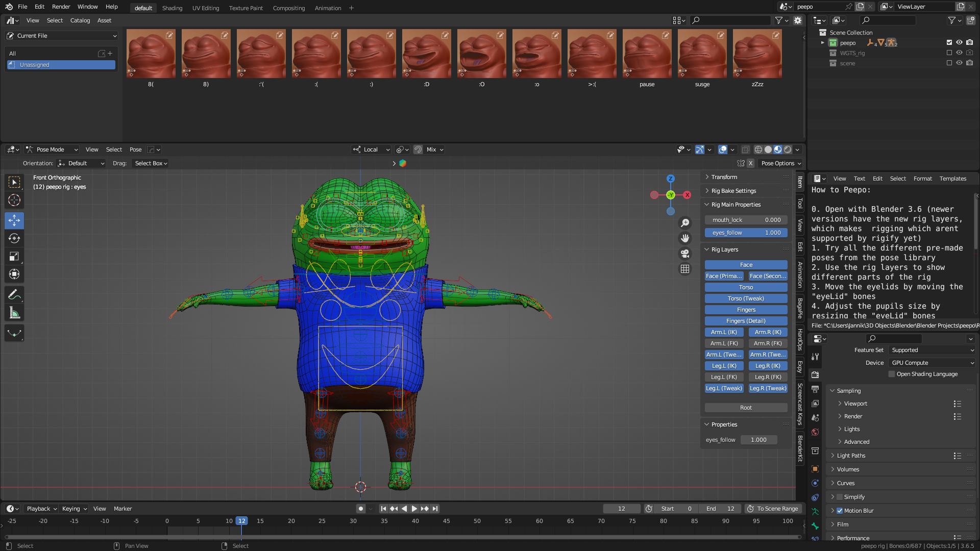
Task: Open the Render menu
Action: (x=61, y=7)
